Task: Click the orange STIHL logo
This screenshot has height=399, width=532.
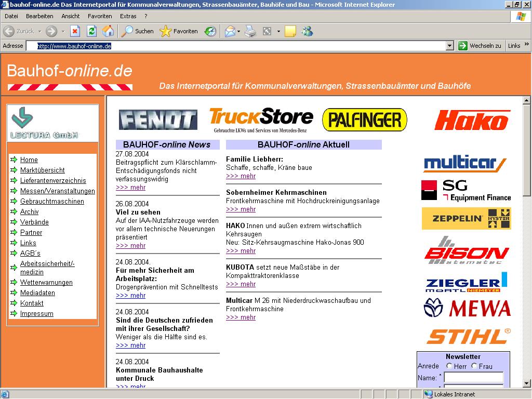Action: 469,336
